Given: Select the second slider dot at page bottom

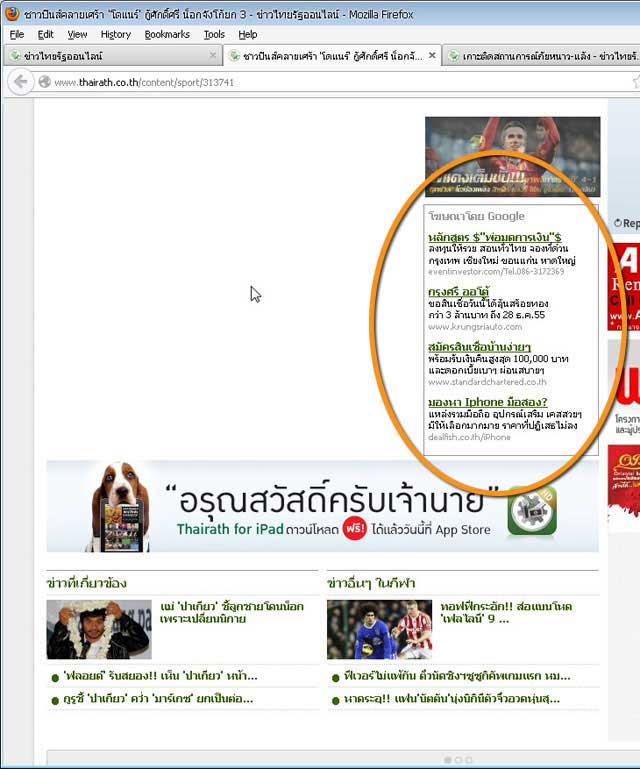Looking at the screenshot, I should [x=458, y=760].
